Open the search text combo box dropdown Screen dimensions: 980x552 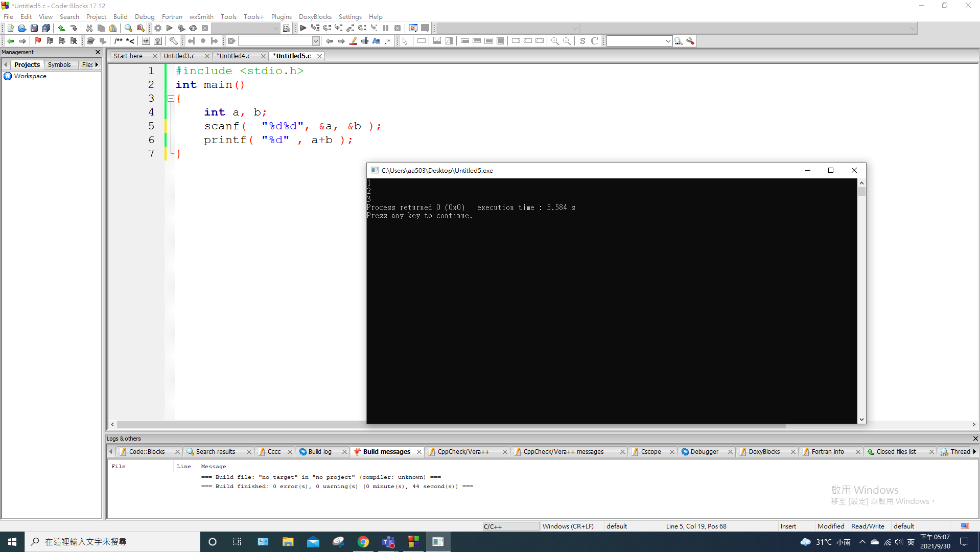[316, 41]
